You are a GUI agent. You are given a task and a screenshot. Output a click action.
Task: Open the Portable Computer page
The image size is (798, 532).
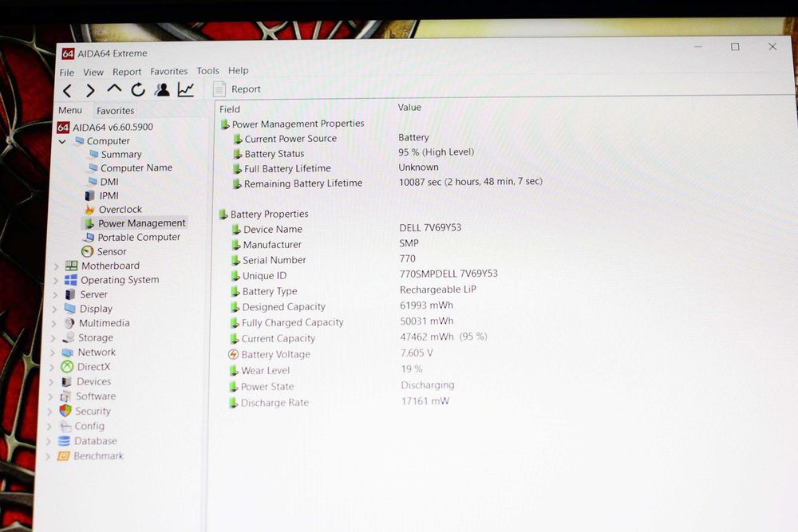coord(132,238)
